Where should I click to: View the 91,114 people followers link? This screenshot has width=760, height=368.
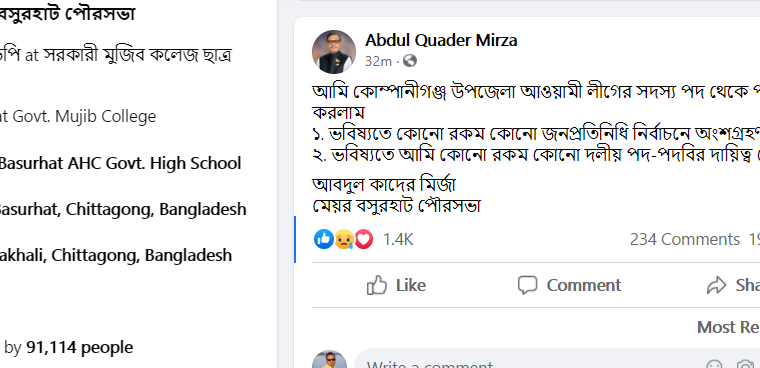pos(79,347)
